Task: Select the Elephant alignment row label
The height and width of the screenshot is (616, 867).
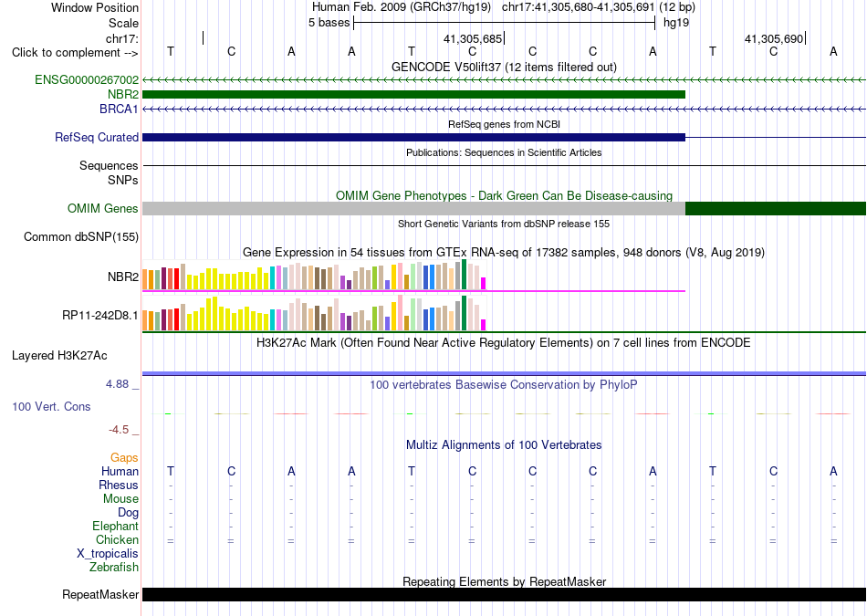Action: tap(116, 527)
